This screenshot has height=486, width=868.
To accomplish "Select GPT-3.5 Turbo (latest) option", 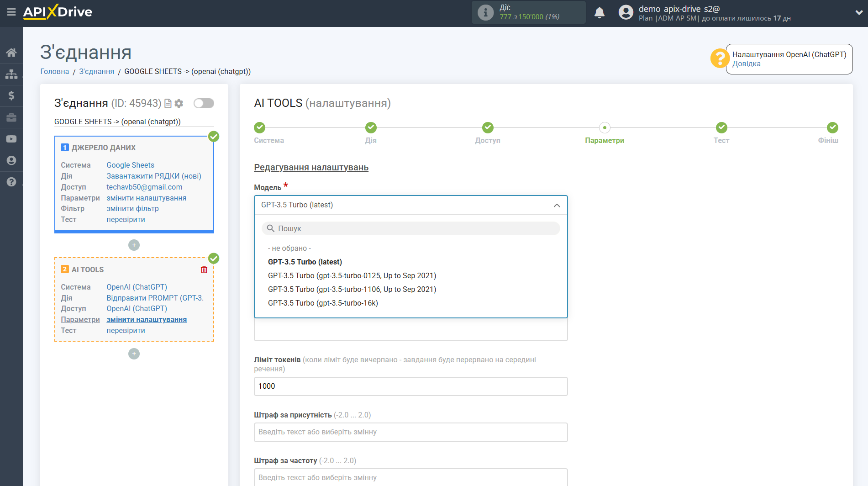I will (x=305, y=262).
